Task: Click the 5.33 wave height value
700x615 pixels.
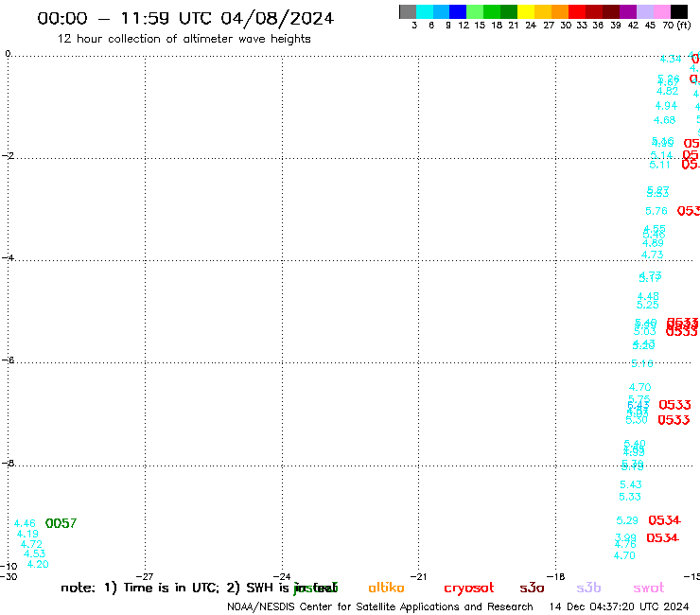Action: tap(630, 497)
